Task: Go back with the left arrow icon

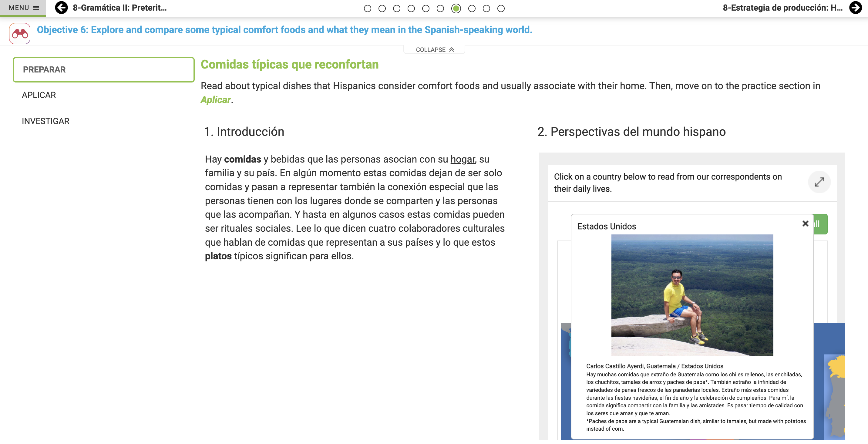Action: point(61,8)
